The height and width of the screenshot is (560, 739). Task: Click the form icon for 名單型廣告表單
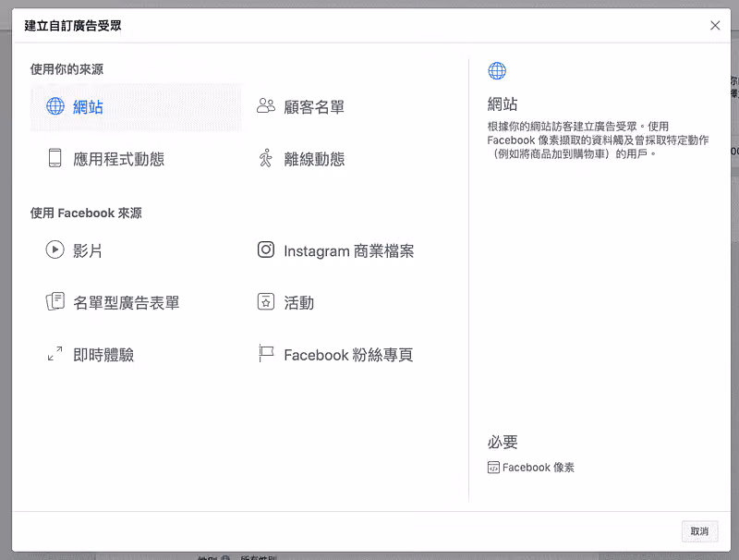tap(55, 301)
